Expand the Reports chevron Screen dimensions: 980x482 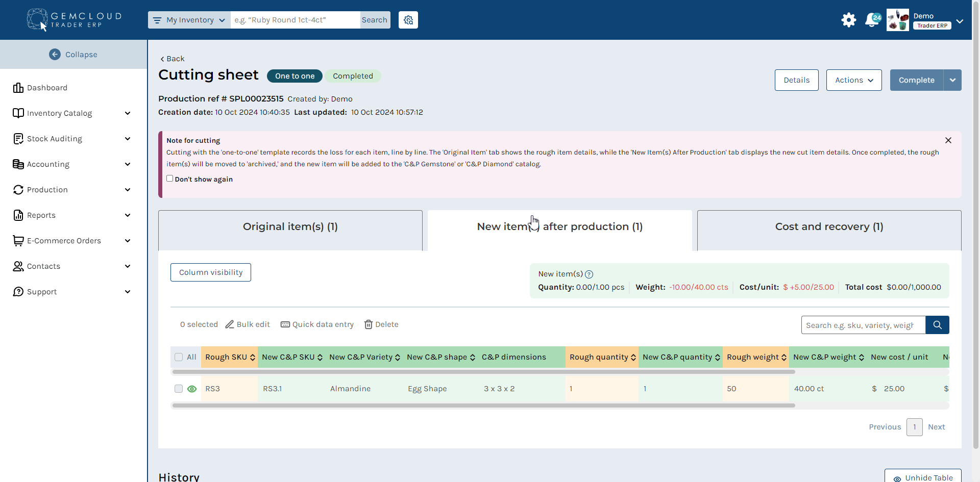pos(128,215)
